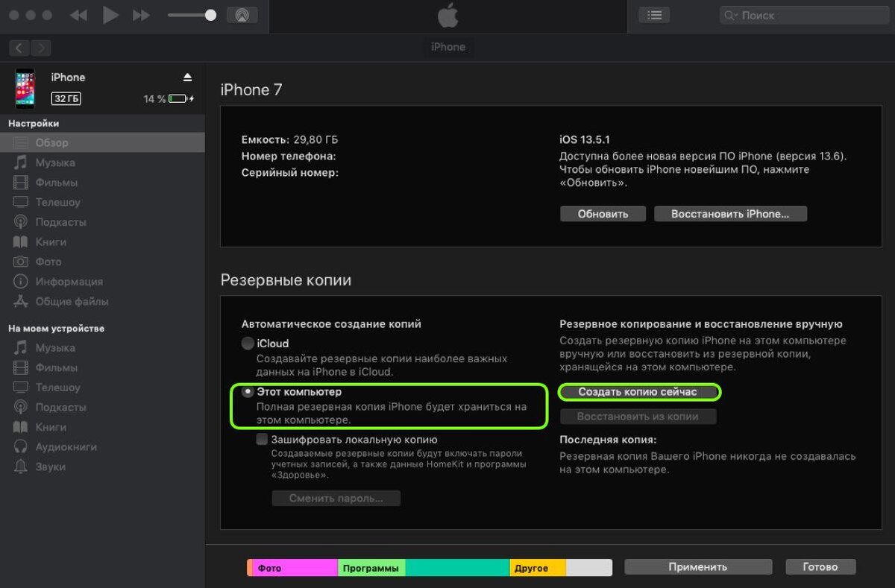This screenshot has height=588, width=895.
Task: Click the teal segment of storage bar
Action: click(457, 568)
